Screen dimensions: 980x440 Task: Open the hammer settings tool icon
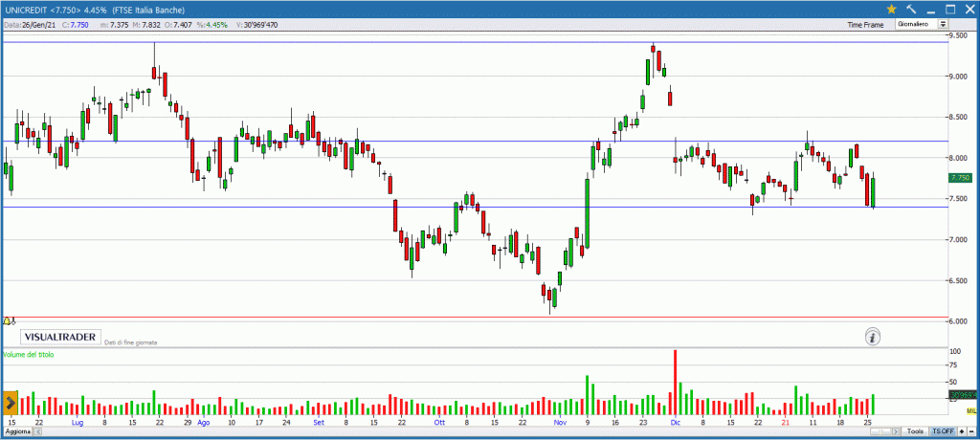(911, 9)
